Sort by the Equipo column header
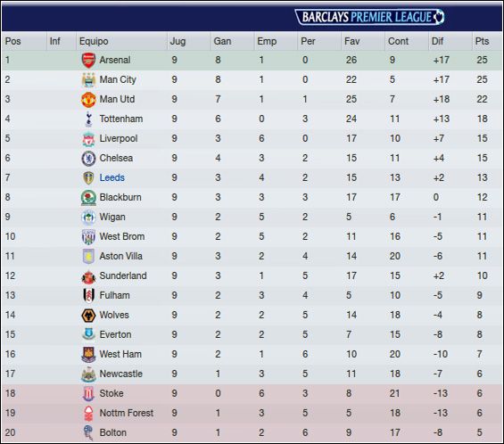The height and width of the screenshot is (444, 504). [x=94, y=41]
